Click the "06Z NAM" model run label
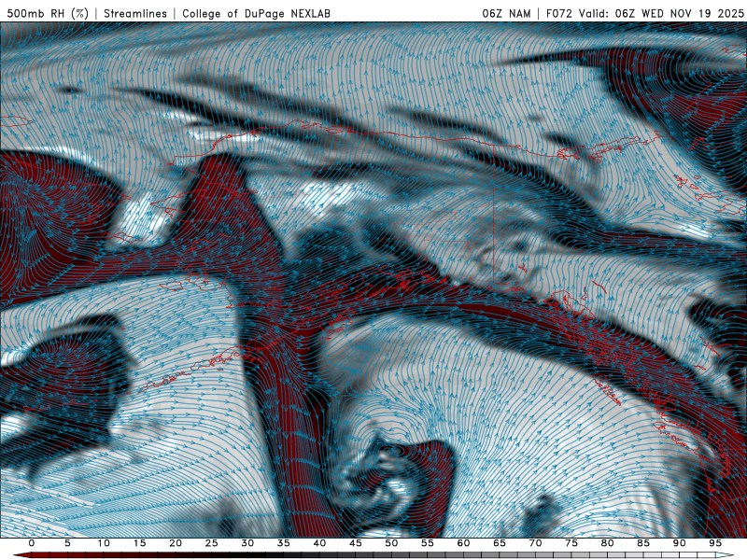This screenshot has width=747, height=560. point(506,13)
